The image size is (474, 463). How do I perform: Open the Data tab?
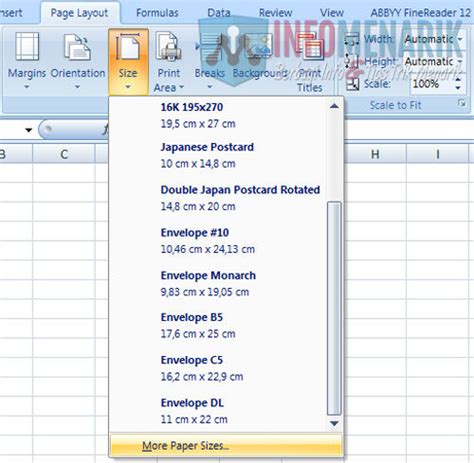click(x=219, y=13)
